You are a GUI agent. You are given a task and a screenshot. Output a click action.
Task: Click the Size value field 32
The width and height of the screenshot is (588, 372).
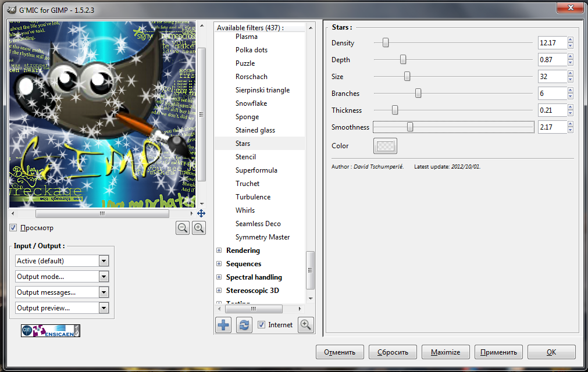pyautogui.click(x=552, y=76)
